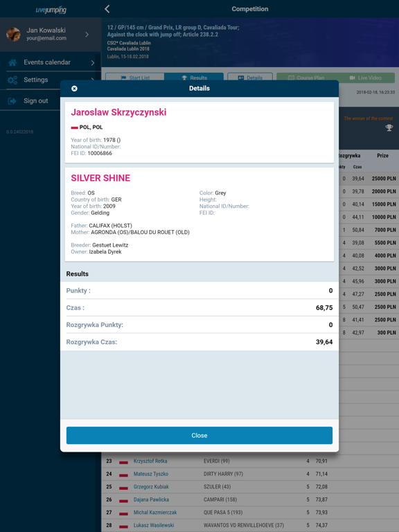Click the 25000 PLN prize cell
Screen dimensions: 399x532
point(384,179)
